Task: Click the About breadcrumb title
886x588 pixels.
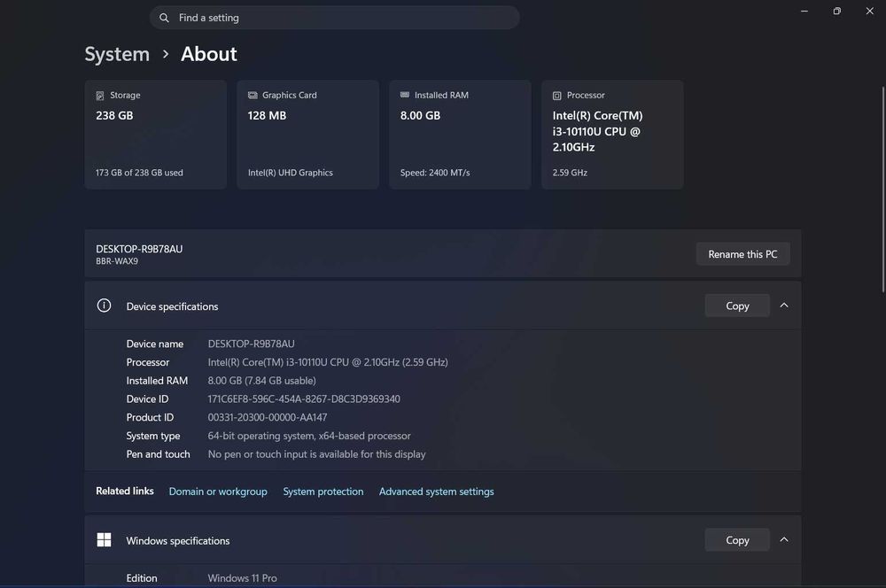Action: 208,54
